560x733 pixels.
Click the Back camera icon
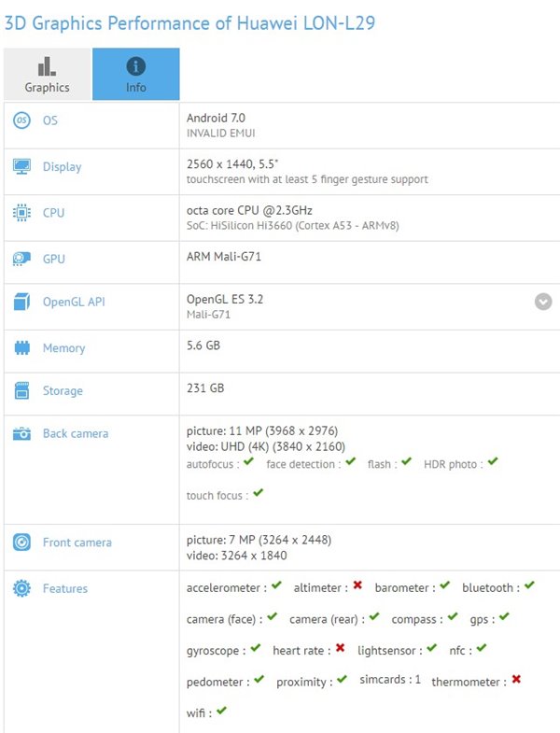[21, 433]
